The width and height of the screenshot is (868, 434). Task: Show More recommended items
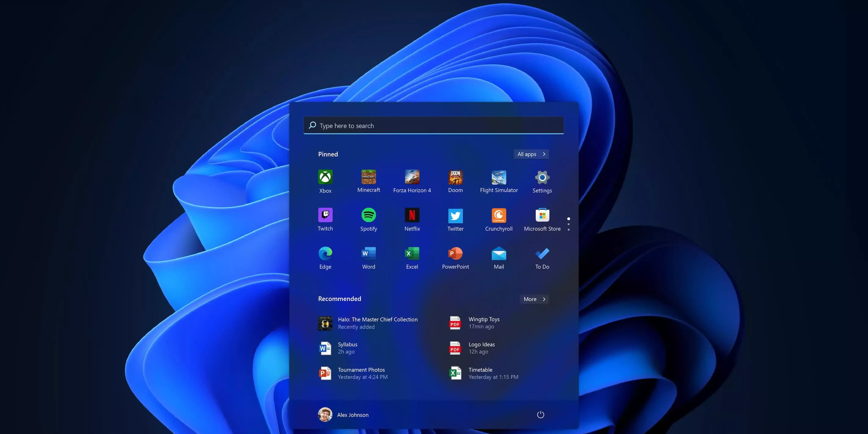tap(534, 299)
